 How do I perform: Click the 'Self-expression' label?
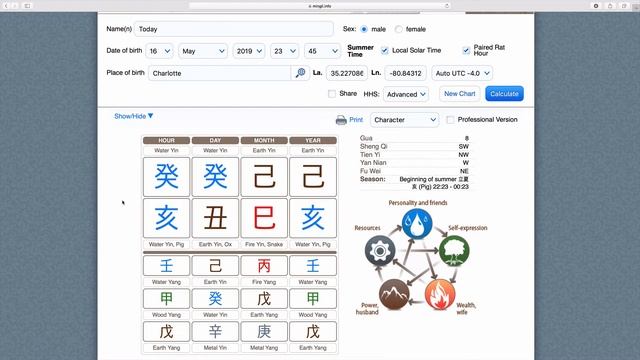coord(468,228)
